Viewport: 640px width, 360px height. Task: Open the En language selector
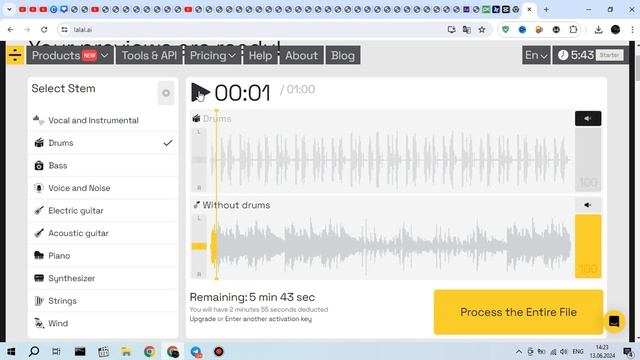click(536, 56)
